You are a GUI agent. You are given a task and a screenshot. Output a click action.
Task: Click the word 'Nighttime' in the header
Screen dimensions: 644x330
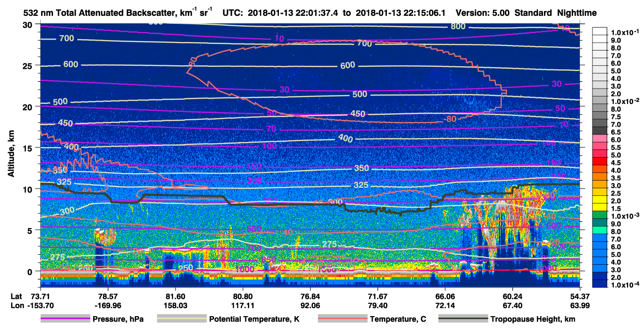pos(576,13)
